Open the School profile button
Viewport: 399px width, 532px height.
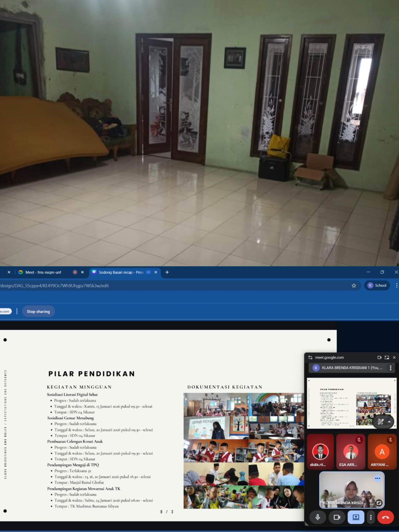(x=377, y=285)
